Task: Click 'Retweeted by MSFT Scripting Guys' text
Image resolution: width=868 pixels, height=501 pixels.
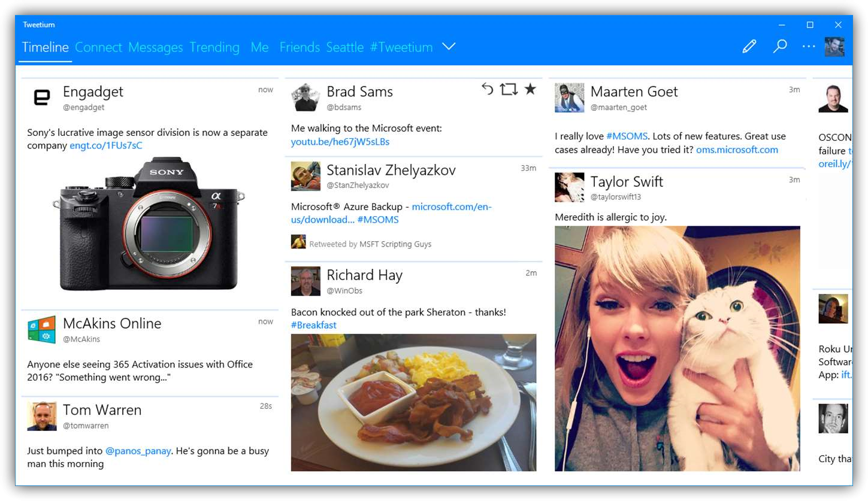Action: (370, 244)
